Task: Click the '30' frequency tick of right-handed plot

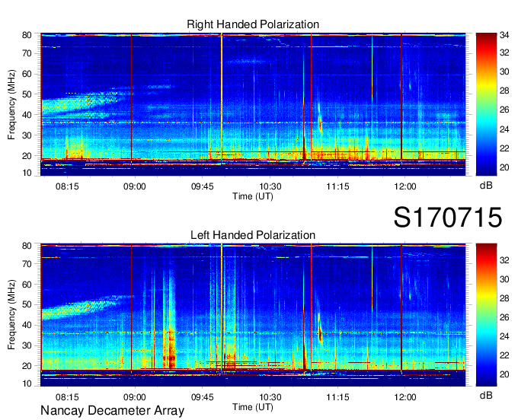Action: tap(27, 135)
